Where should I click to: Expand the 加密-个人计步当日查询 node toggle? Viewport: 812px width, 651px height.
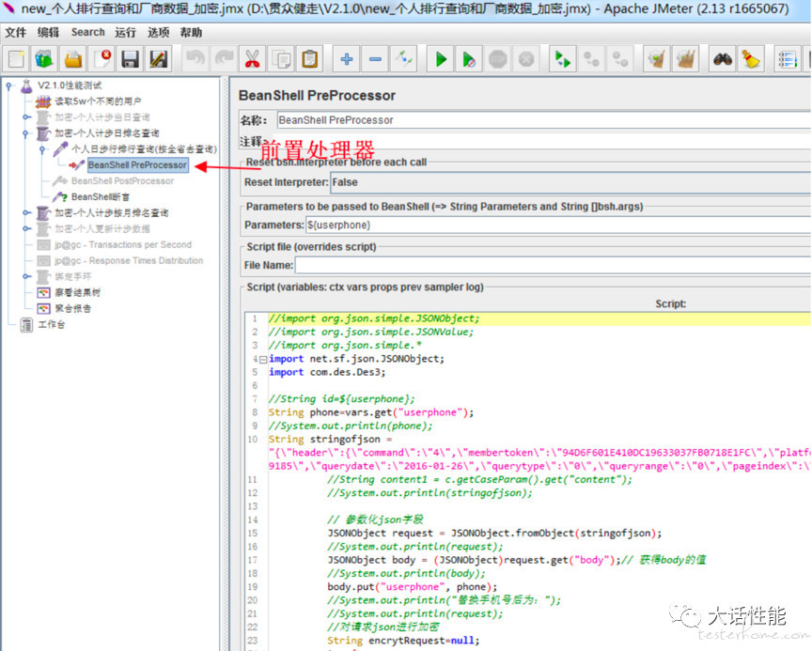25,117
